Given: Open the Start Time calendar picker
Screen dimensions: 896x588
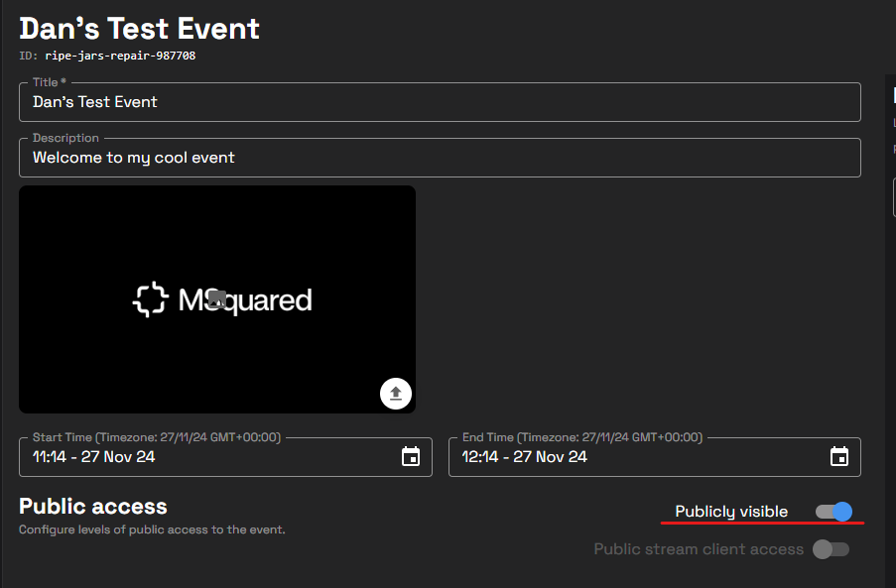Looking at the screenshot, I should pyautogui.click(x=411, y=457).
